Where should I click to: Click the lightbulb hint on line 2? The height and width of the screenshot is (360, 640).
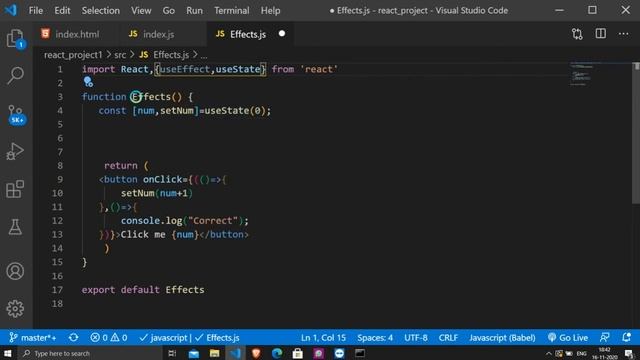point(88,82)
